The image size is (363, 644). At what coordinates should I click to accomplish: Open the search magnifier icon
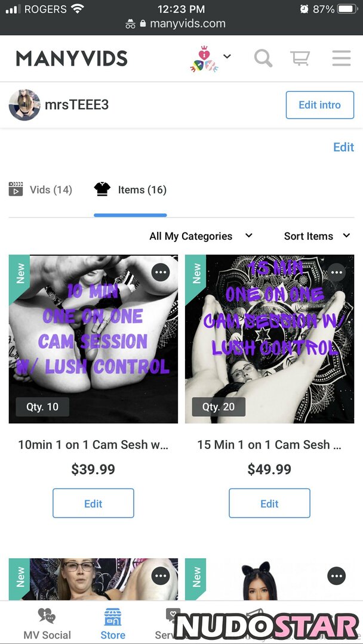coord(263,58)
